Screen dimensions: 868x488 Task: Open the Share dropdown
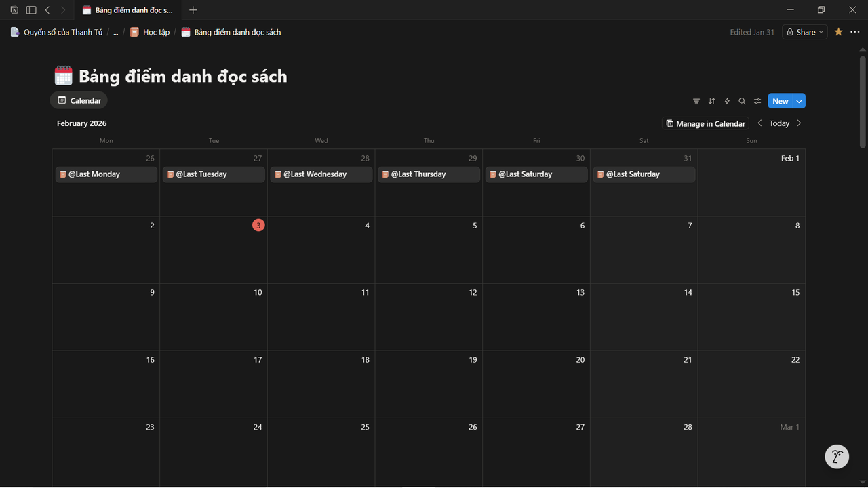(x=805, y=32)
